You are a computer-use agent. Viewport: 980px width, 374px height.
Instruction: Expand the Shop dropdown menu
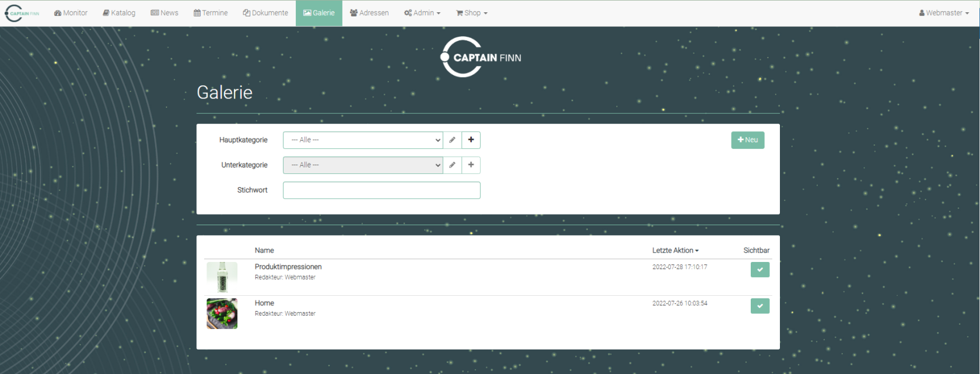(471, 13)
